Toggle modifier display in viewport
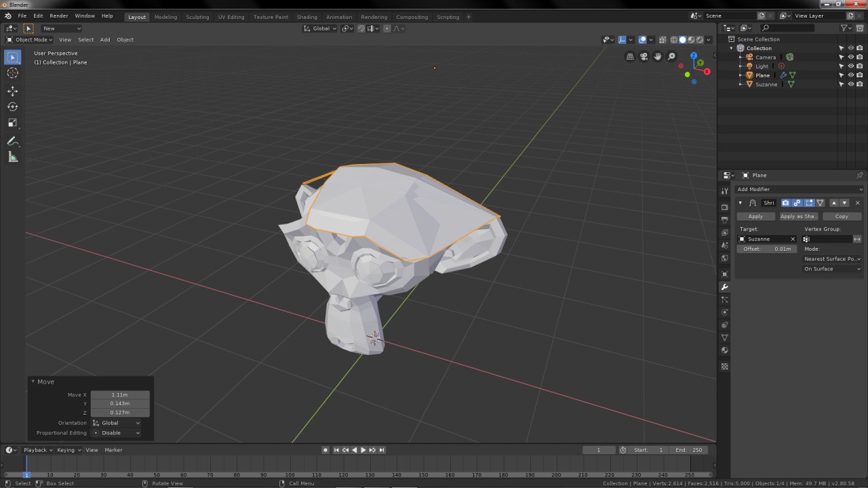This screenshot has height=488, width=868. coord(797,203)
